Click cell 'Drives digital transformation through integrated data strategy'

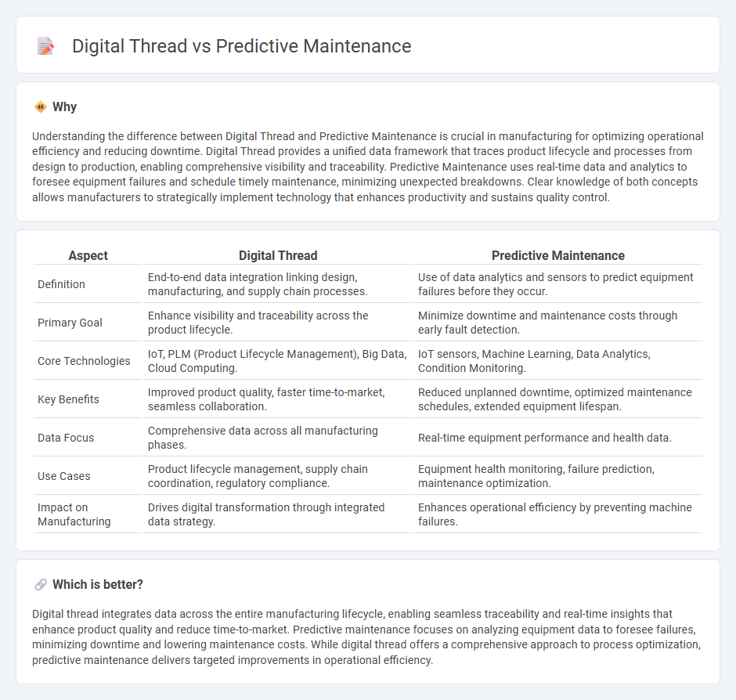(x=278, y=514)
